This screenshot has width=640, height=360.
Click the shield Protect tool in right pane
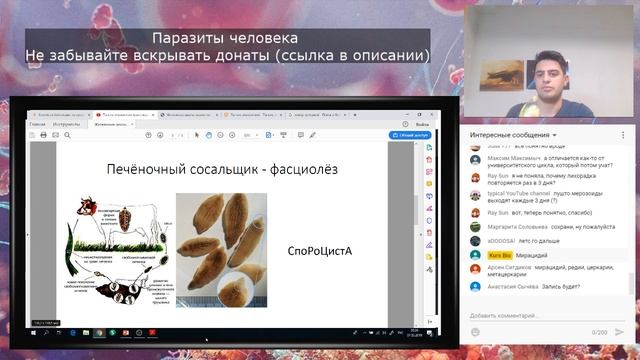point(429,221)
